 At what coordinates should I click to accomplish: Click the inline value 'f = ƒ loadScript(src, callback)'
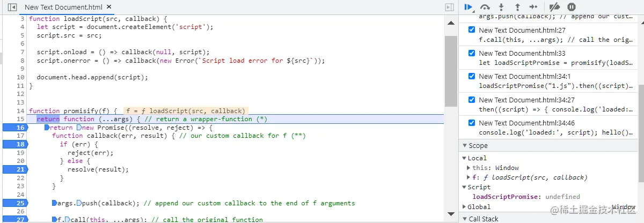click(x=186, y=111)
